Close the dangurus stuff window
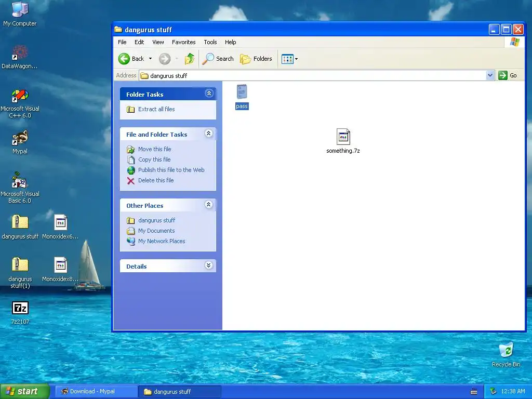 (518, 30)
